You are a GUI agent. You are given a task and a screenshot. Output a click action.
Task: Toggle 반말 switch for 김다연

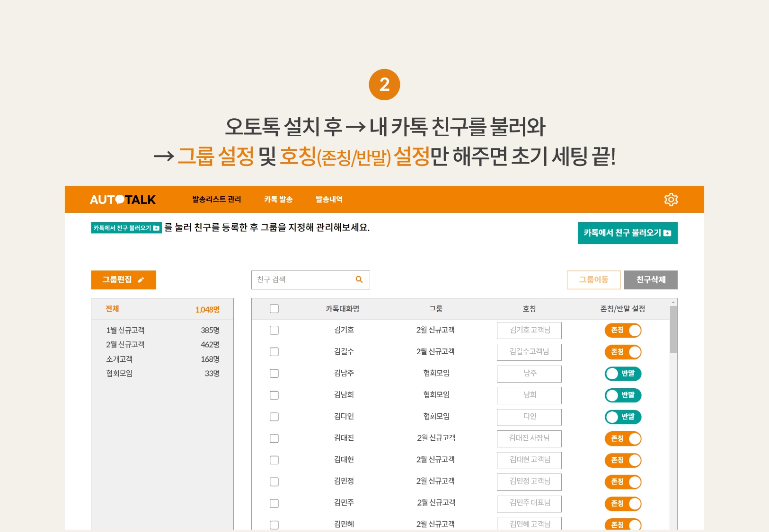click(x=623, y=417)
